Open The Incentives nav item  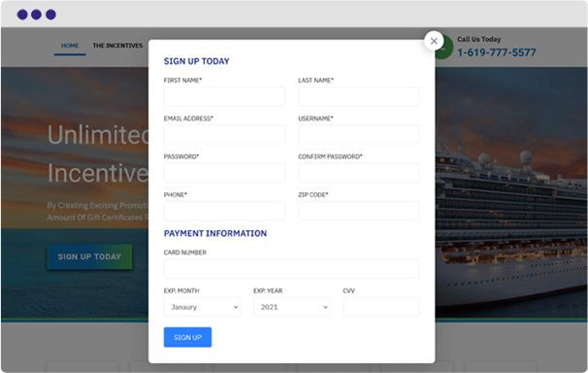coord(117,46)
